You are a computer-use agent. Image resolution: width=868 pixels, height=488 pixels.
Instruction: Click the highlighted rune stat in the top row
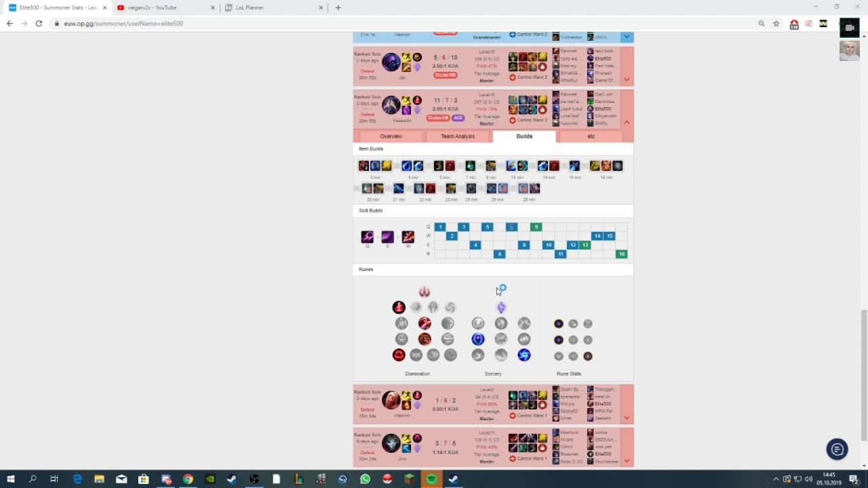pos(559,324)
